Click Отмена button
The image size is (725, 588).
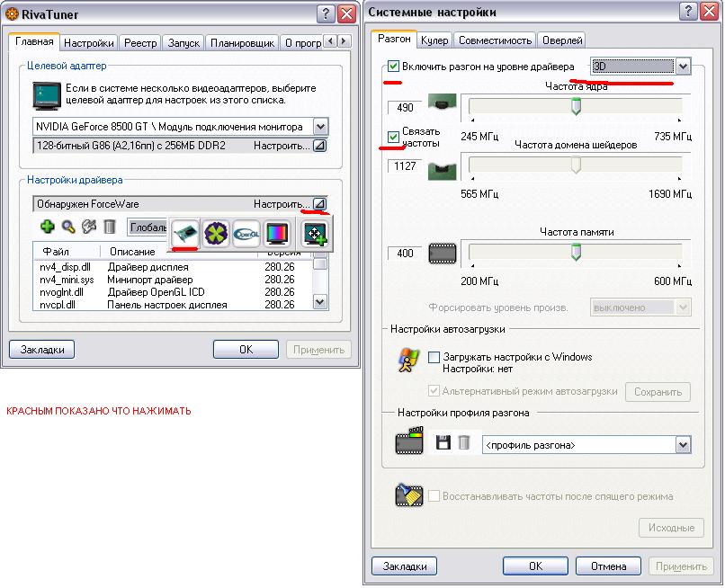point(608,566)
